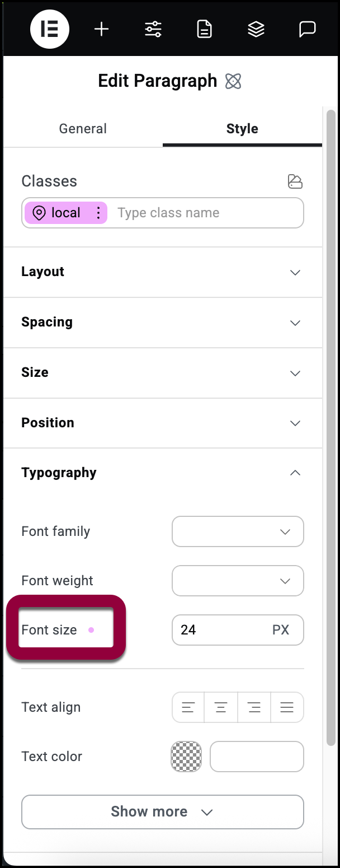Switch to the Style tab
Image resolution: width=340 pixels, height=868 pixels.
click(x=242, y=129)
